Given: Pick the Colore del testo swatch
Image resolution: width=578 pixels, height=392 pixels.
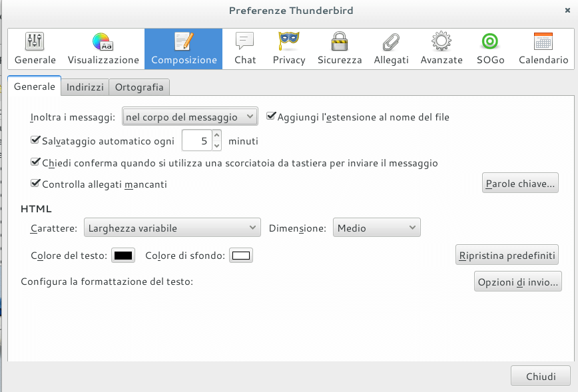Looking at the screenshot, I should [124, 256].
